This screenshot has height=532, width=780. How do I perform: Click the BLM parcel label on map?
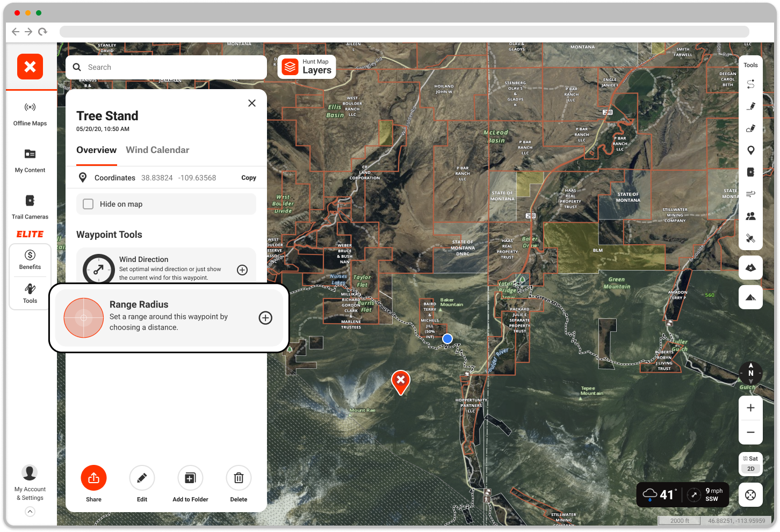pos(598,250)
